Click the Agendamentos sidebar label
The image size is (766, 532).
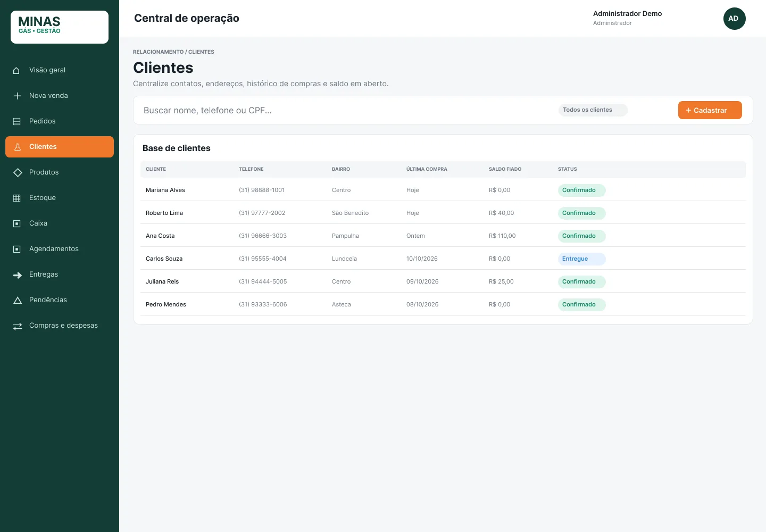(54, 249)
